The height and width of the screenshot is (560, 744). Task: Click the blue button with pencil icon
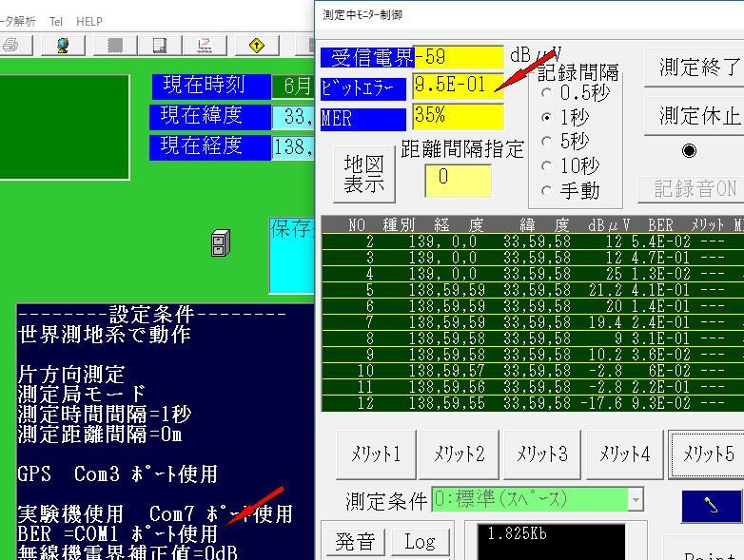711,506
